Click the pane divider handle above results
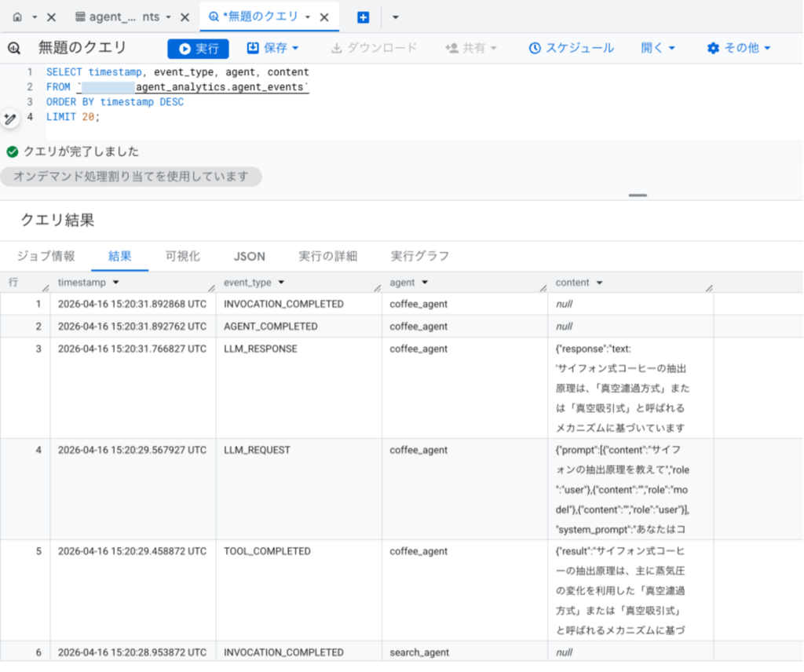804x672 pixels. 638,195
